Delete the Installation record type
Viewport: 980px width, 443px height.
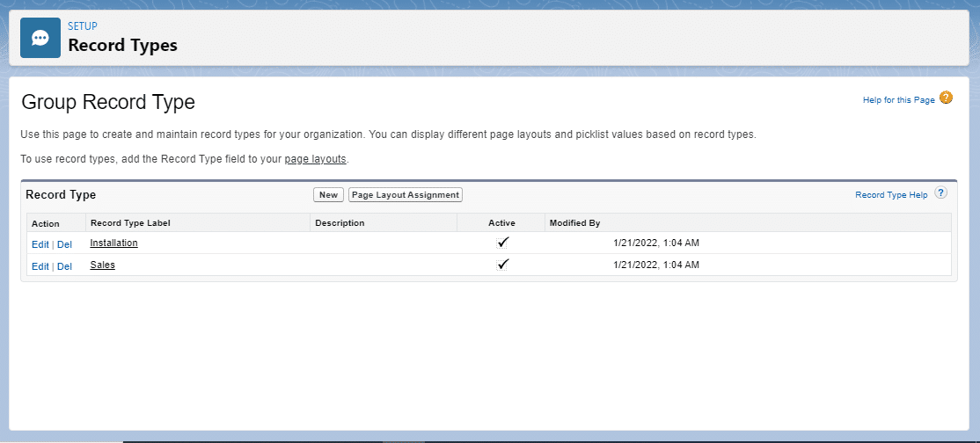64,244
